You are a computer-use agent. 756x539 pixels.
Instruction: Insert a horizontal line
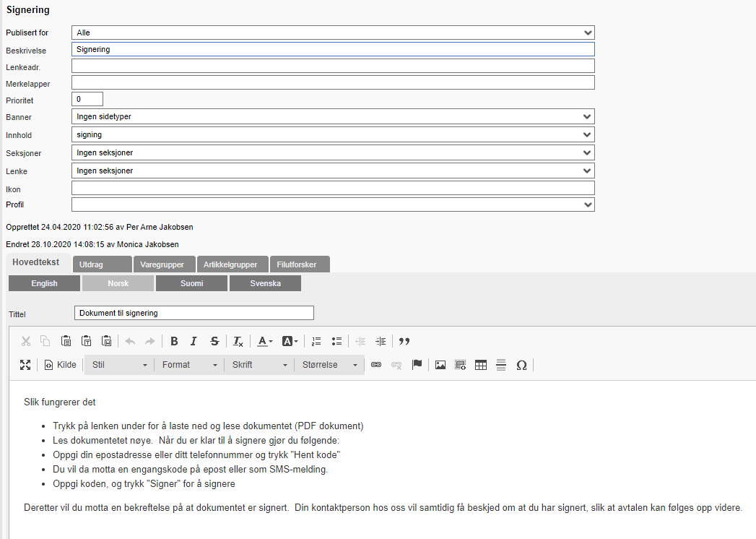(501, 365)
